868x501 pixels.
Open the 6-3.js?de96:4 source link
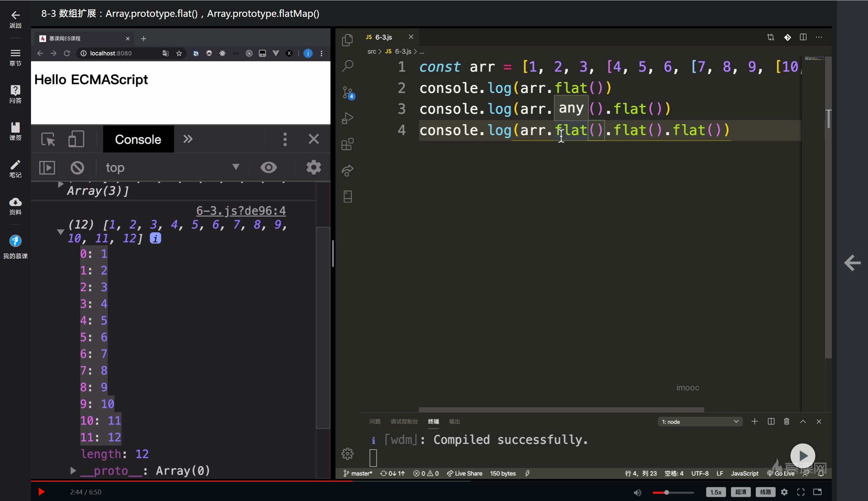click(x=241, y=211)
